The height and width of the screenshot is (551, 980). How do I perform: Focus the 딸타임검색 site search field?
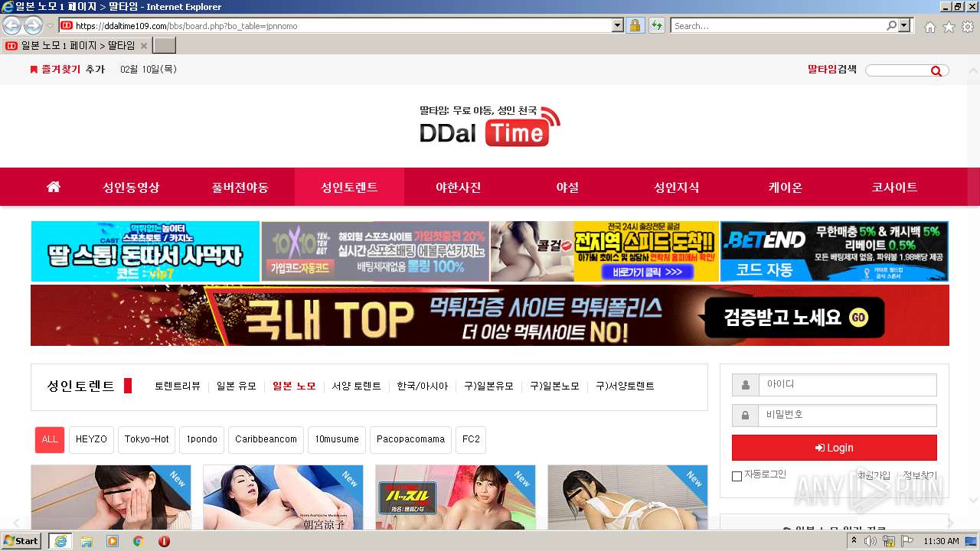tap(897, 70)
